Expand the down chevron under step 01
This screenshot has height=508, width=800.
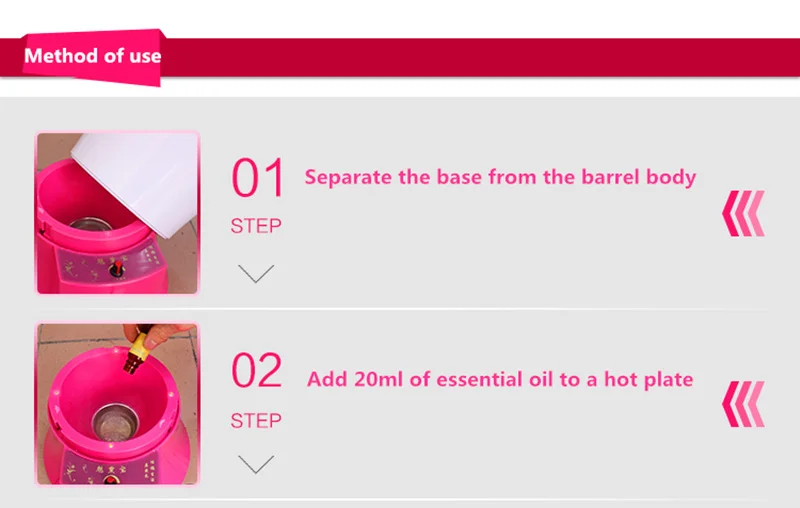point(257,273)
